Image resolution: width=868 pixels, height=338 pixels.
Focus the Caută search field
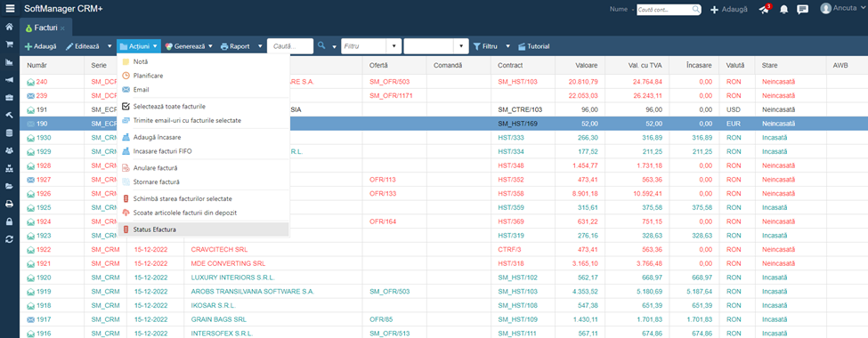(x=290, y=46)
